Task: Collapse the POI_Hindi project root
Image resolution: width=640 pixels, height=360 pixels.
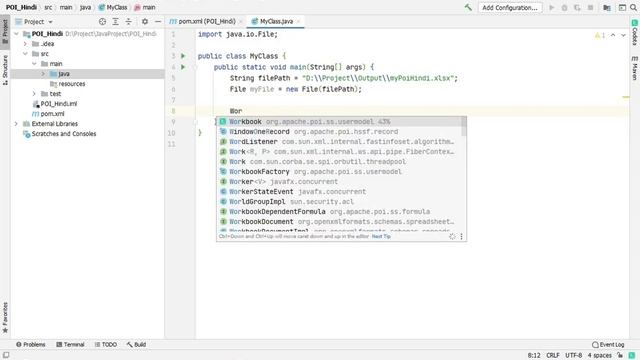Action: pos(16,33)
